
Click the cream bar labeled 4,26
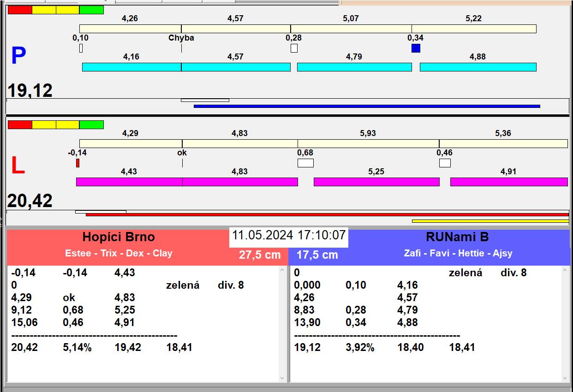pos(130,29)
